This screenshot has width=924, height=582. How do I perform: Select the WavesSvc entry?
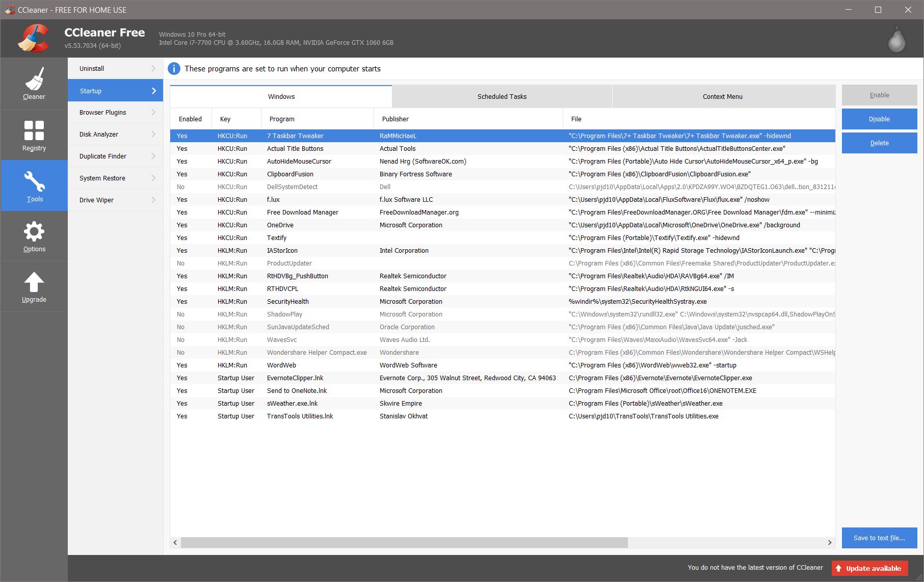click(x=503, y=340)
